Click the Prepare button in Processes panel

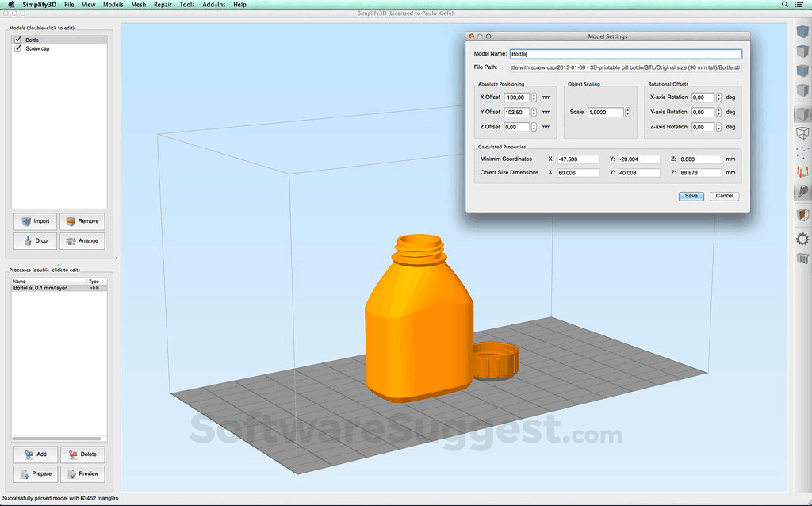click(36, 473)
